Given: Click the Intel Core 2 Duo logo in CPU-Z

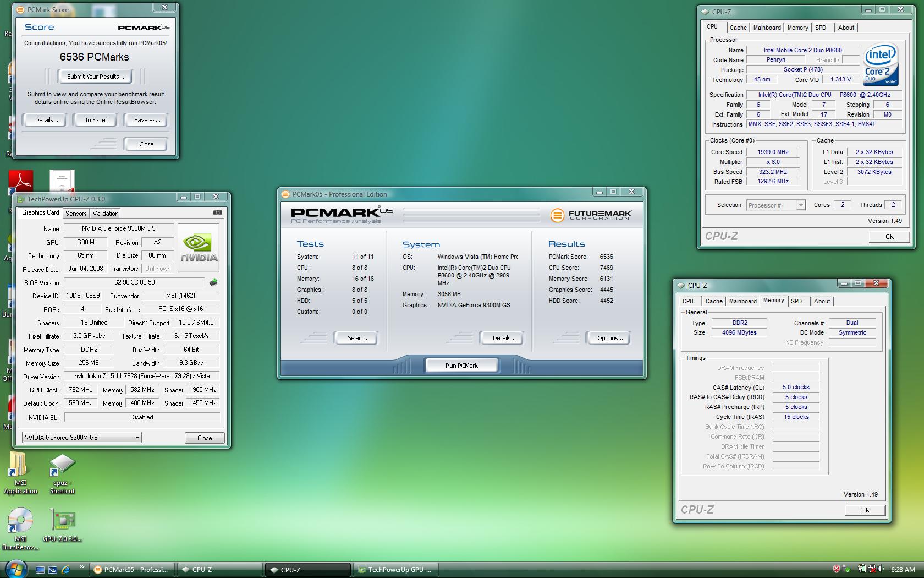Looking at the screenshot, I should pyautogui.click(x=881, y=64).
